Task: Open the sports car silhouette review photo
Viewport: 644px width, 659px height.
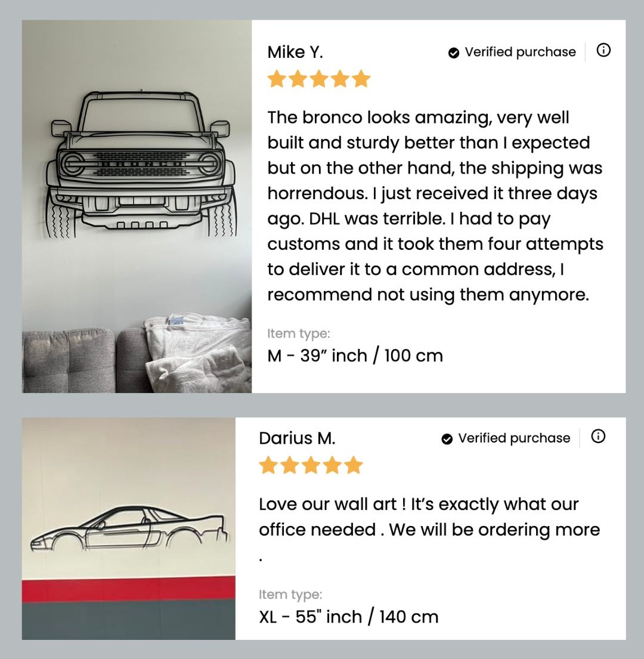Action: (x=129, y=529)
